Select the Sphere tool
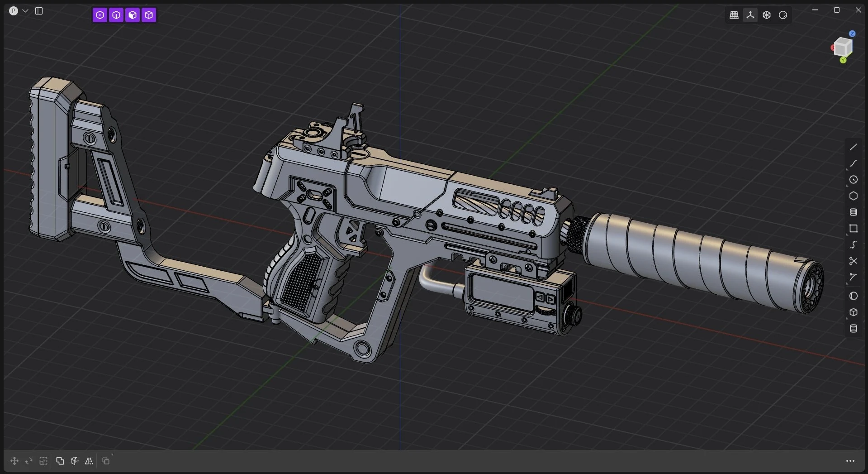Image resolution: width=868 pixels, height=474 pixels. [x=854, y=296]
